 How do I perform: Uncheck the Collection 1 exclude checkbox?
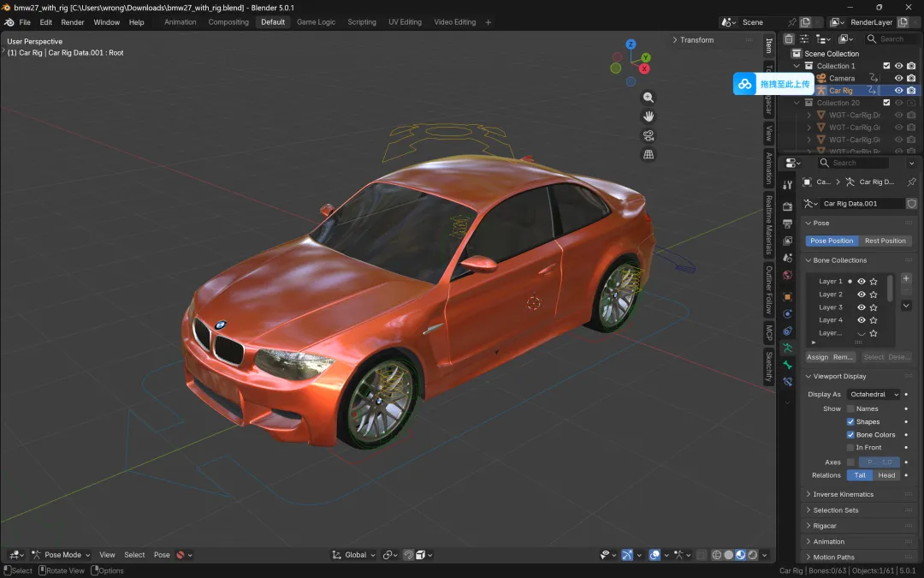[x=886, y=66]
